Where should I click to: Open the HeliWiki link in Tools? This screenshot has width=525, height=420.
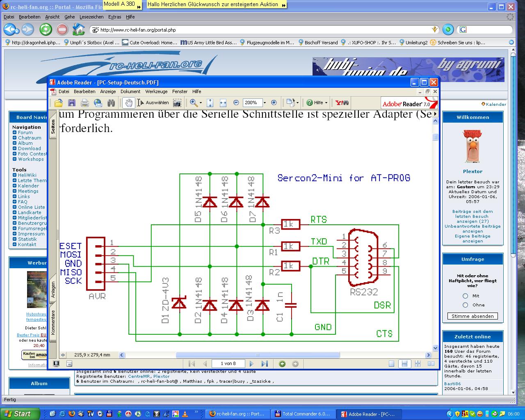coord(27,175)
